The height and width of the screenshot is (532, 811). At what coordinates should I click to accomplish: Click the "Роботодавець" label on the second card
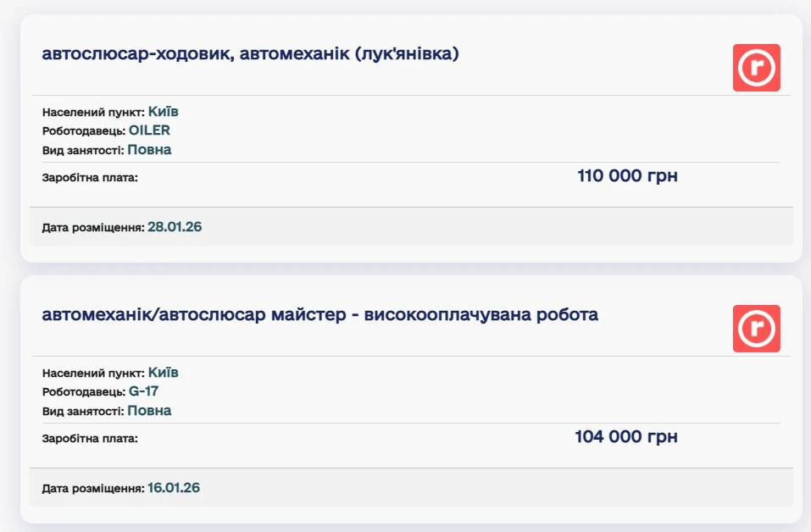83,391
